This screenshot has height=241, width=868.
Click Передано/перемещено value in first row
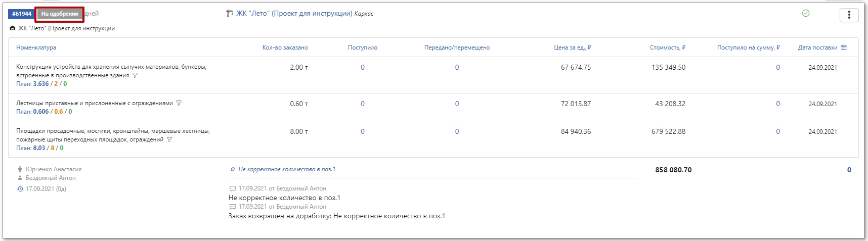coord(457,67)
